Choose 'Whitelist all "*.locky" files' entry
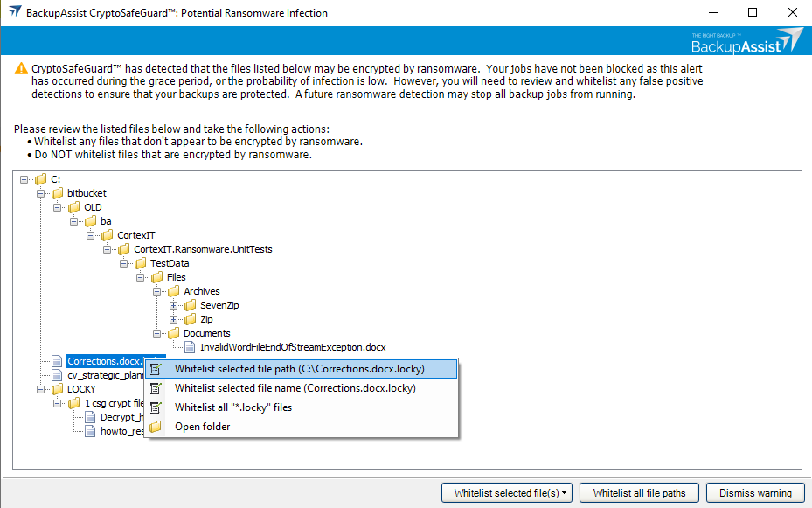Screen dimensions: 812x508 pyautogui.click(x=301, y=407)
